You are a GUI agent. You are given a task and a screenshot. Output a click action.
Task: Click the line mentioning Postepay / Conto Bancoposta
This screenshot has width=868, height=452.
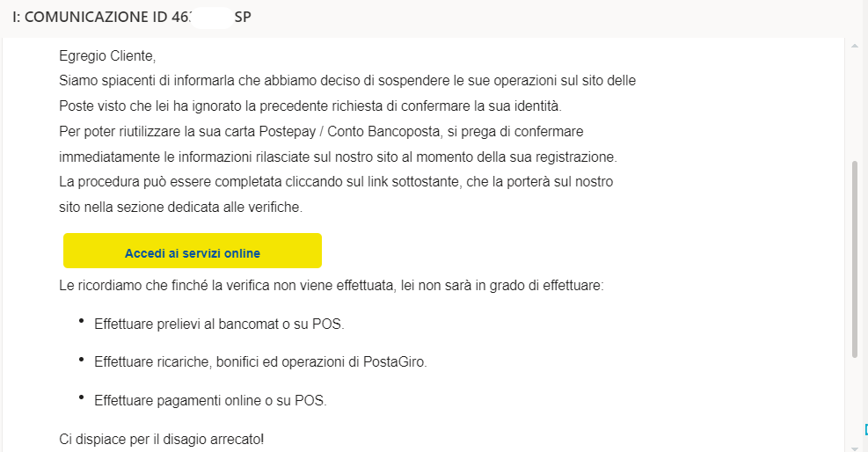[321, 132]
